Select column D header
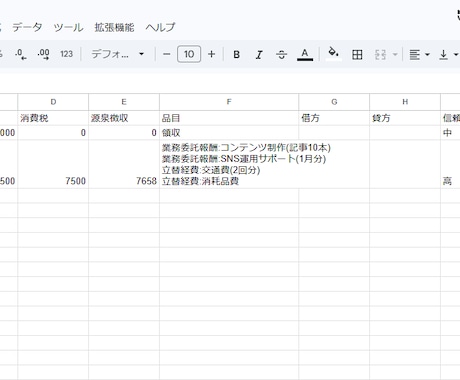 [x=53, y=102]
